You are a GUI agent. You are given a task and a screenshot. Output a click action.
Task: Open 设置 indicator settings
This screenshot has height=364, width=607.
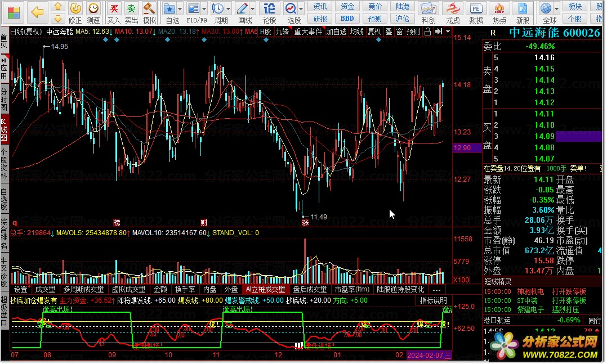point(20,290)
